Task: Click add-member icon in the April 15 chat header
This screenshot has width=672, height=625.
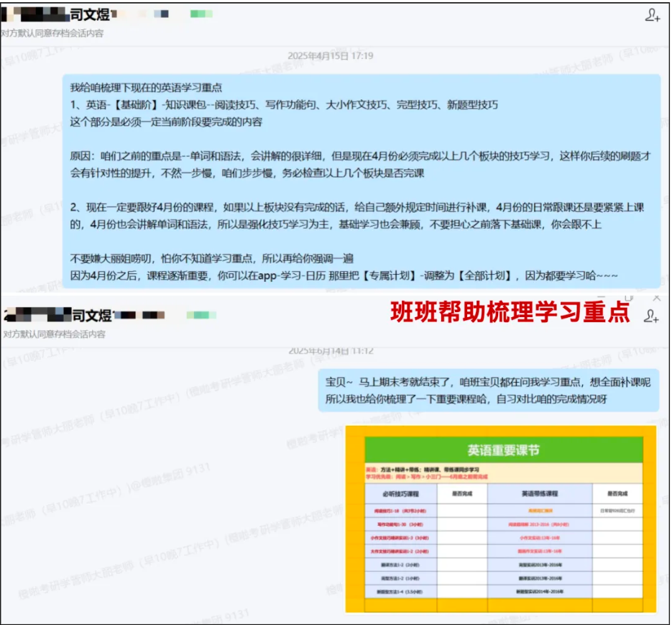Action: point(653,15)
